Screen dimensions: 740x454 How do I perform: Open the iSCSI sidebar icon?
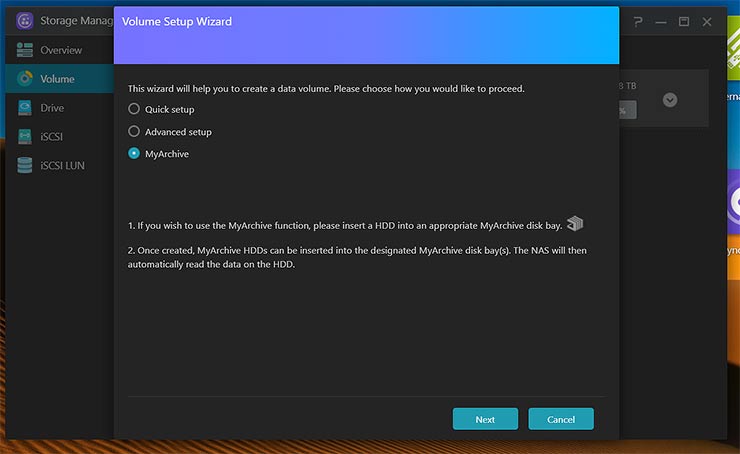25,136
